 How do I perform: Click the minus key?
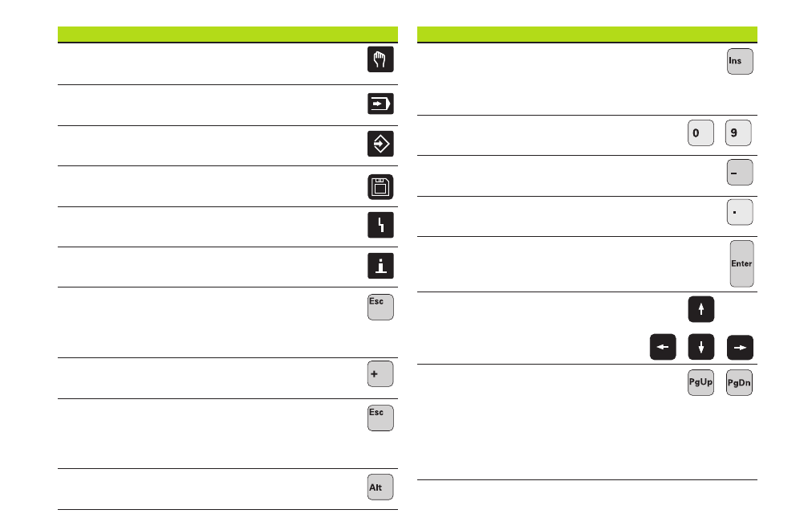[740, 172]
